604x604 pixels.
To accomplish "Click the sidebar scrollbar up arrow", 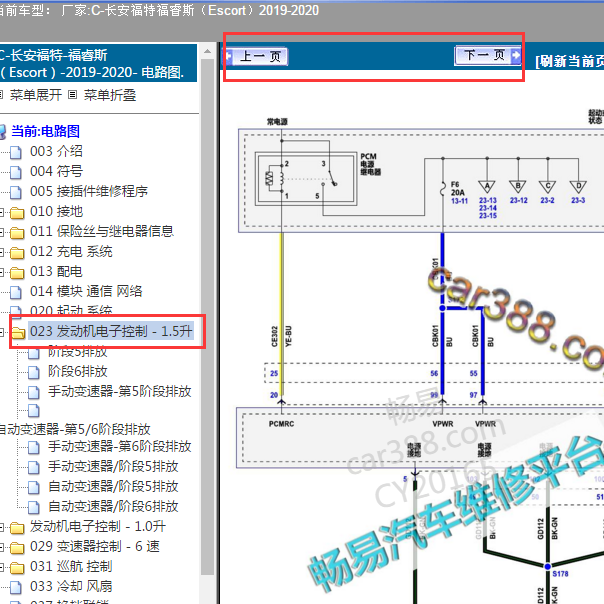I will coord(208,51).
